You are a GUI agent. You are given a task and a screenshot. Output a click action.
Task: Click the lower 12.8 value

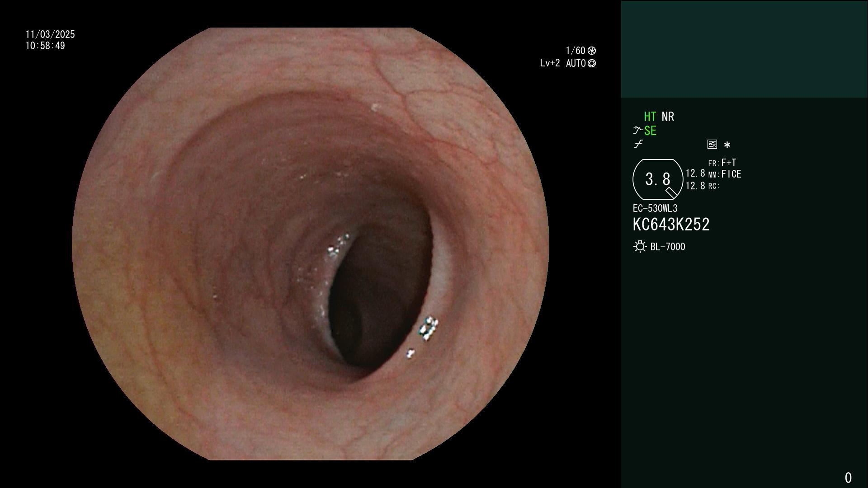tap(695, 186)
